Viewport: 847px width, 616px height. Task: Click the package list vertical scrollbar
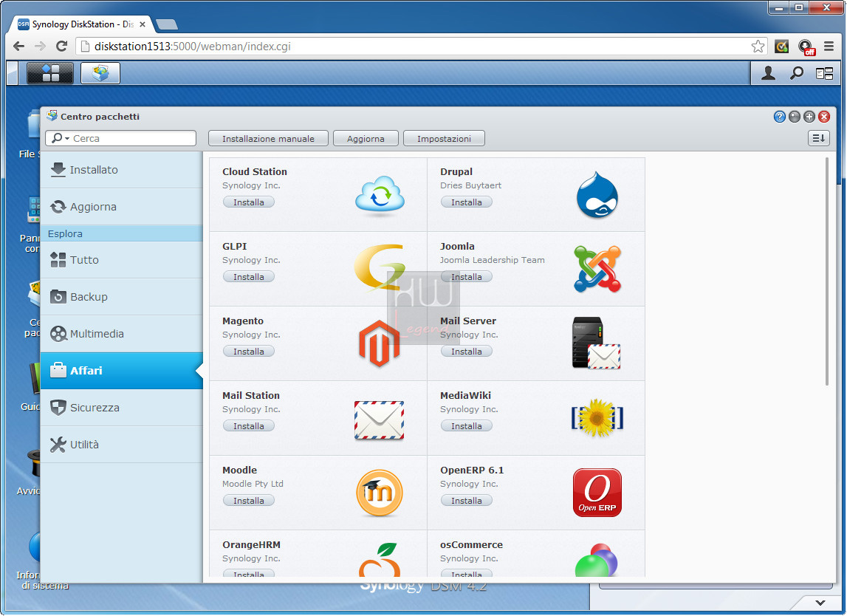click(x=826, y=272)
